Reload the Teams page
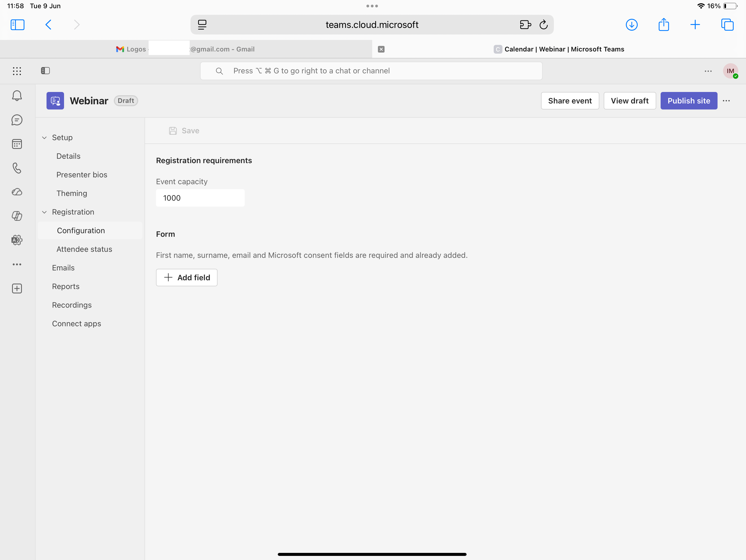The height and width of the screenshot is (560, 746). (x=543, y=25)
